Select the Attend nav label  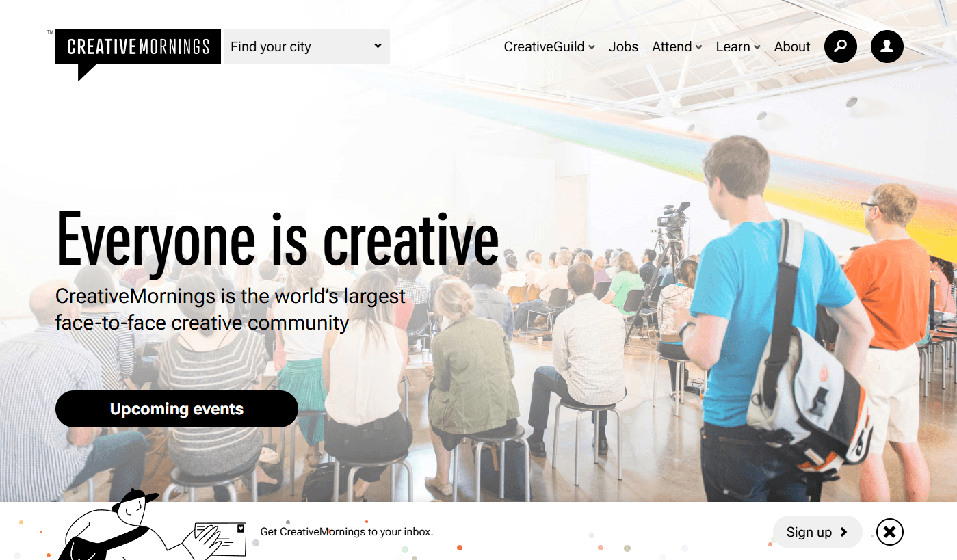672,46
